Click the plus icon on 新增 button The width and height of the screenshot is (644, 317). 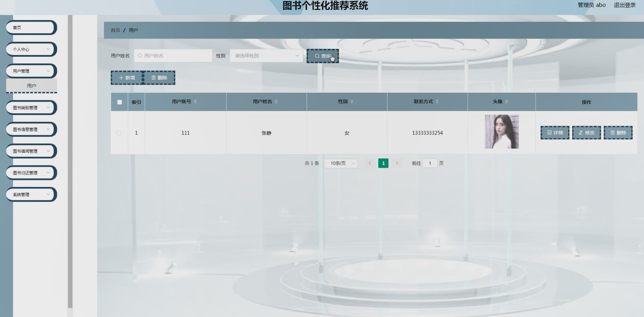[x=121, y=78]
